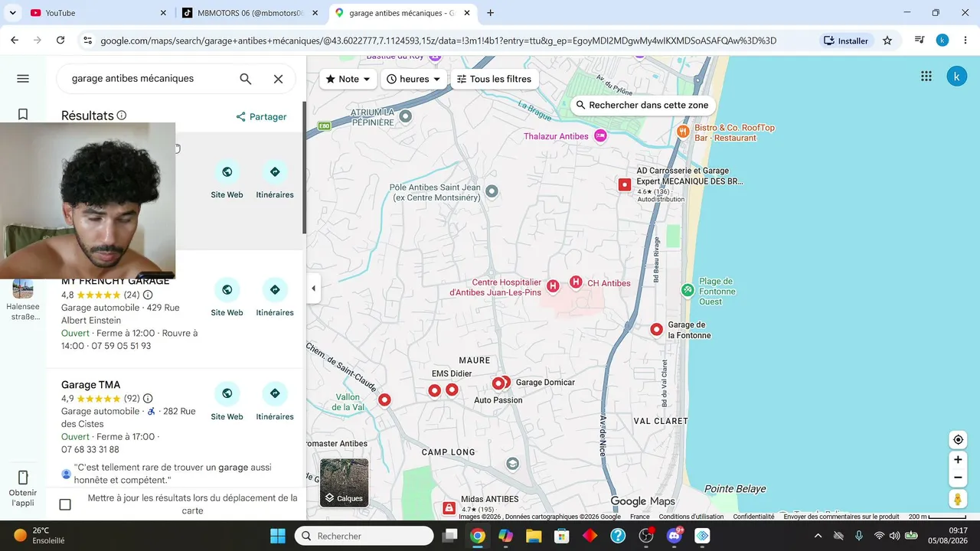Screen dimensions: 980x551
Task: Click the phone number 07 68 33 31 88
Action: tap(90, 450)
